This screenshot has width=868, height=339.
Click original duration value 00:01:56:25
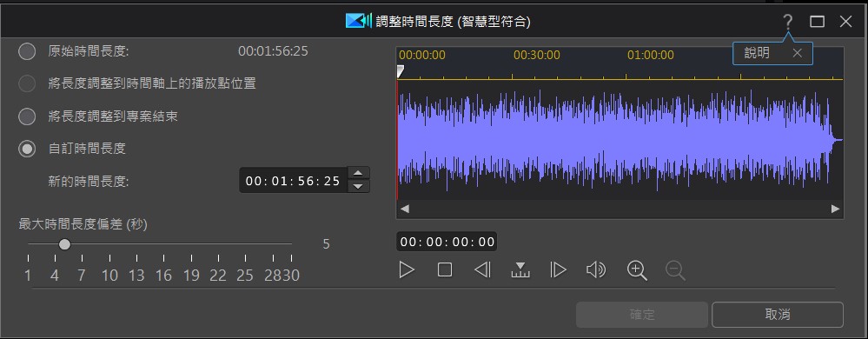[x=273, y=51]
